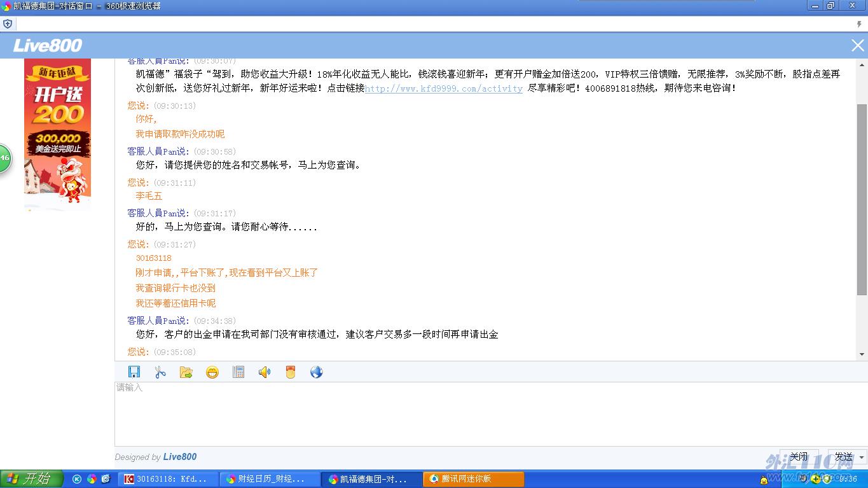The width and height of the screenshot is (868, 488).
Task: Click the chat's vertical scrollbar thumb
Action: (862, 200)
